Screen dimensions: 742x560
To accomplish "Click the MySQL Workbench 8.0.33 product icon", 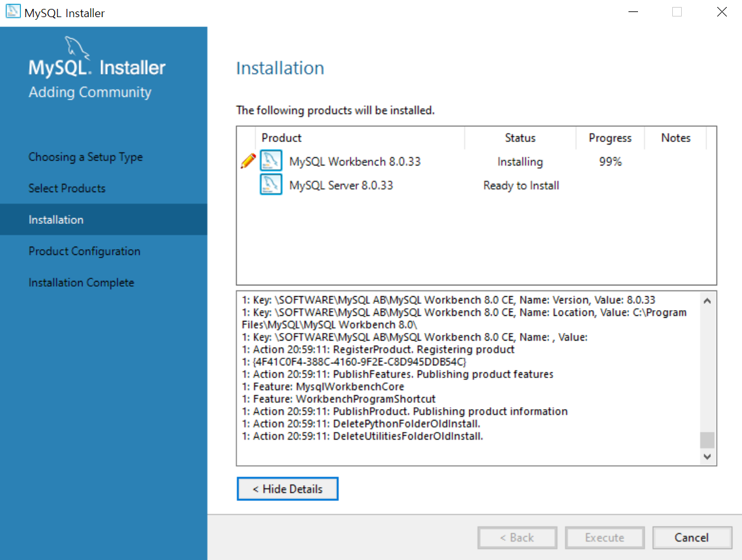I will (x=271, y=161).
